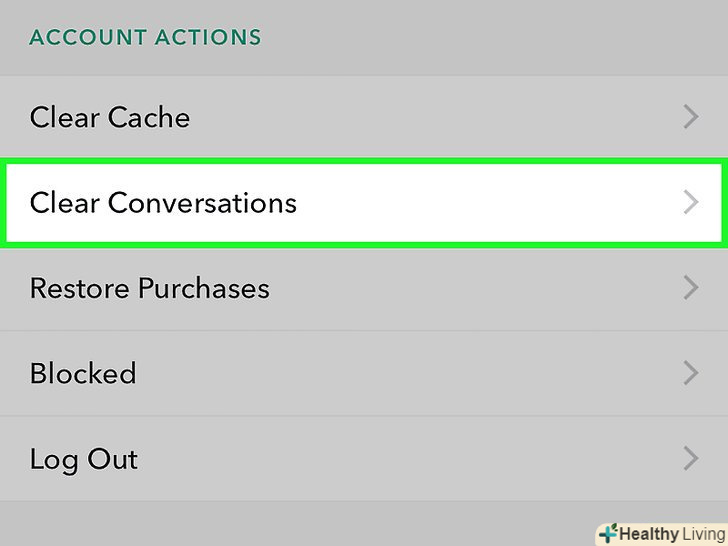The image size is (728, 546).
Task: Click the Healthy Living plus logo icon
Action: pos(607,533)
